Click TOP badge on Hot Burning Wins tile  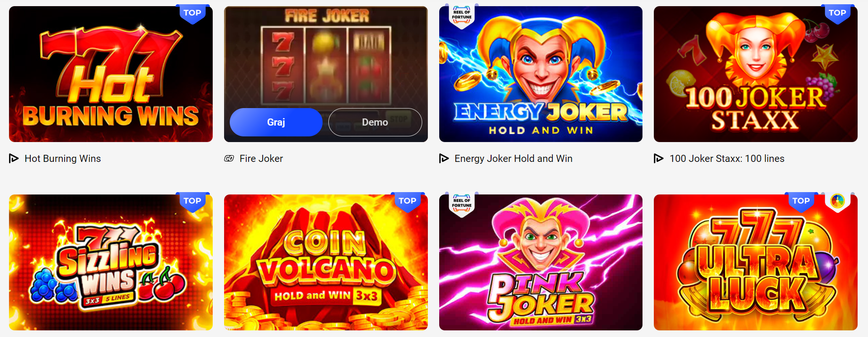(x=192, y=13)
